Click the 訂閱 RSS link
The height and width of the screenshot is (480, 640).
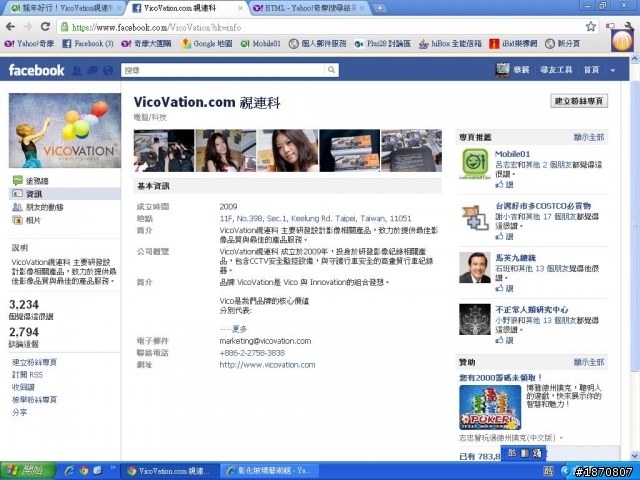[27, 375]
